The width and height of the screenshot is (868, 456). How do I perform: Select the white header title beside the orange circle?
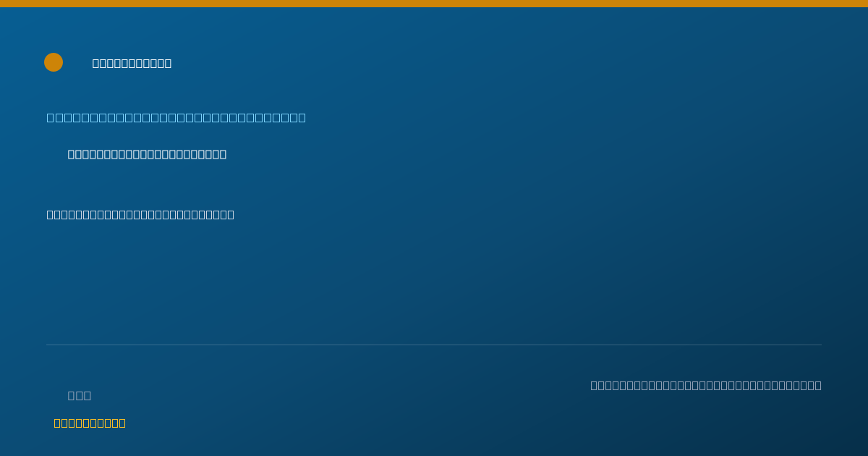[x=132, y=64]
